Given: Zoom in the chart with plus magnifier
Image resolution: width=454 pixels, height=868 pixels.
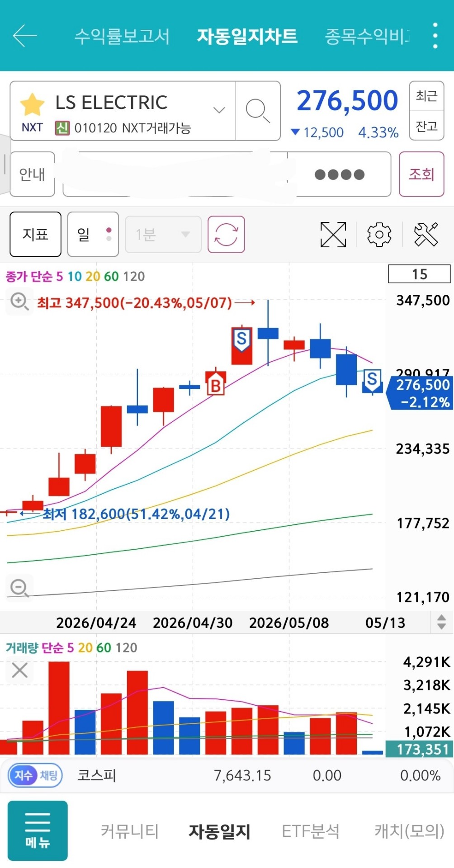Looking at the screenshot, I should pos(19,302).
